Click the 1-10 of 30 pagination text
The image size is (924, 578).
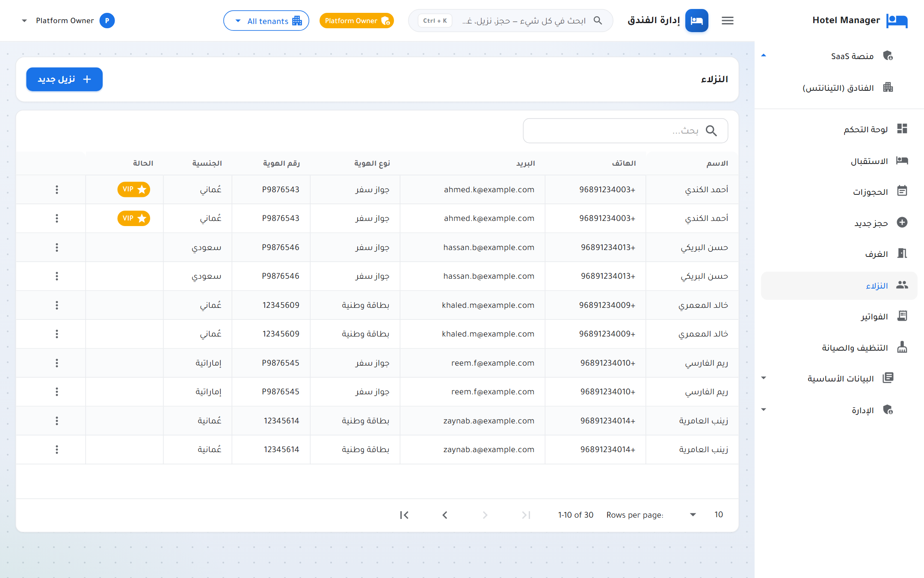[x=575, y=515]
